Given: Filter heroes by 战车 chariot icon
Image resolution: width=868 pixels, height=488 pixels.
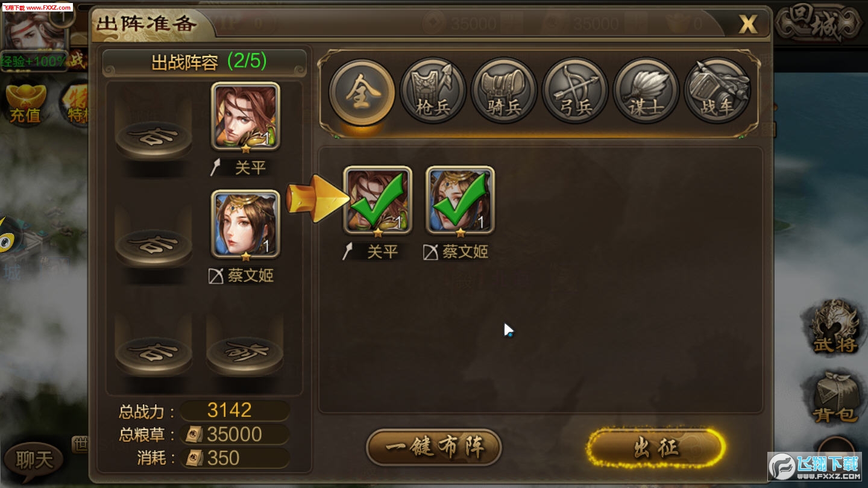Looking at the screenshot, I should (x=718, y=90).
